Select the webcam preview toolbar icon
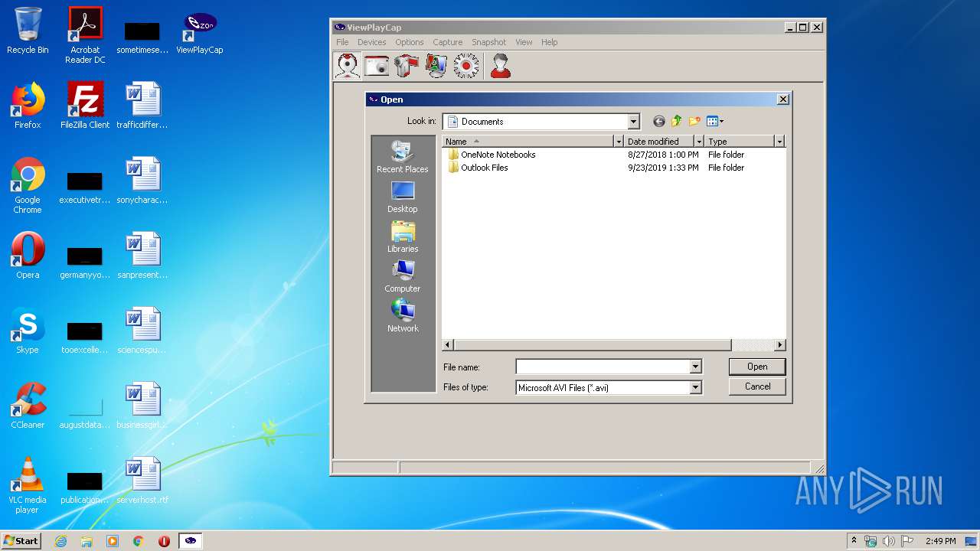 (x=348, y=66)
